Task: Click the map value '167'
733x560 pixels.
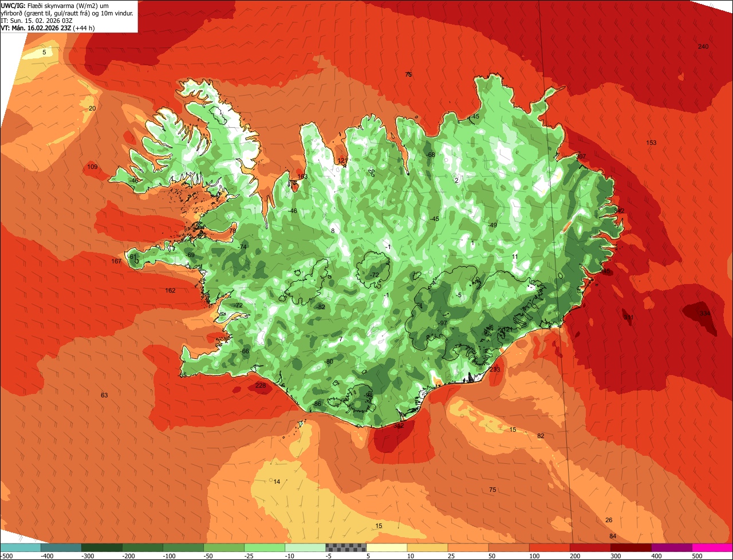Action: 116,262
